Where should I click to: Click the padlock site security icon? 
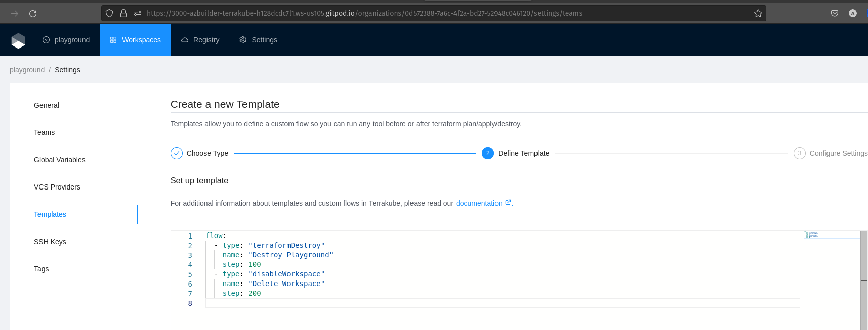point(123,13)
